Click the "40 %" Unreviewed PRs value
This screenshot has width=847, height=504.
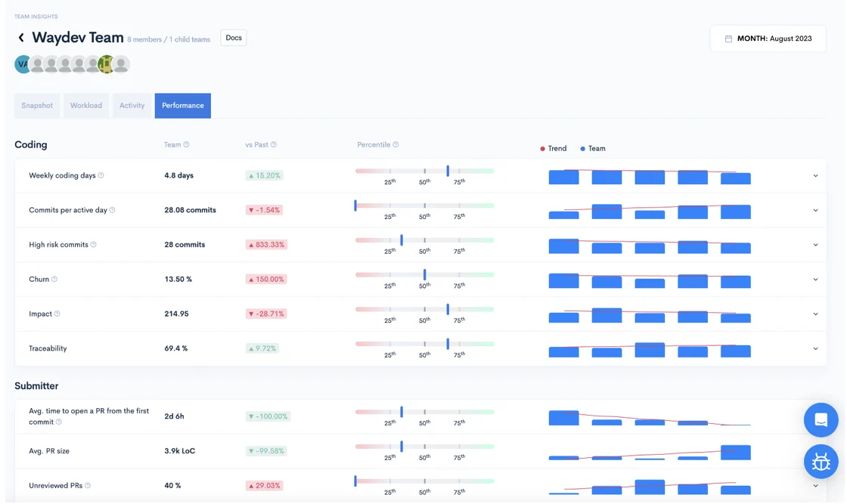point(173,485)
